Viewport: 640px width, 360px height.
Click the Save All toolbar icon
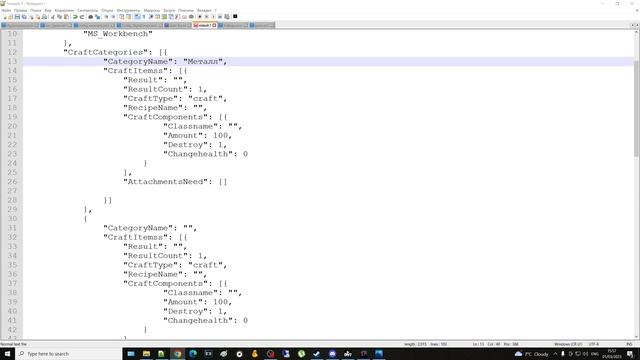pyautogui.click(x=24, y=17)
